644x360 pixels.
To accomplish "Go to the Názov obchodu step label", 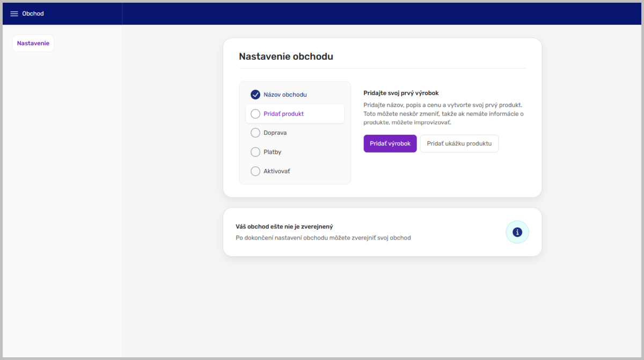I will coord(285,95).
